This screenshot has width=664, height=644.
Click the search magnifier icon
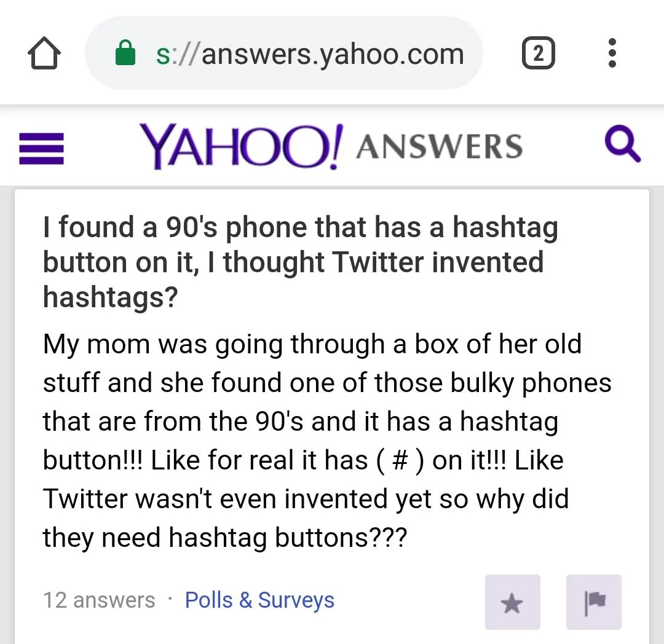pos(623,145)
